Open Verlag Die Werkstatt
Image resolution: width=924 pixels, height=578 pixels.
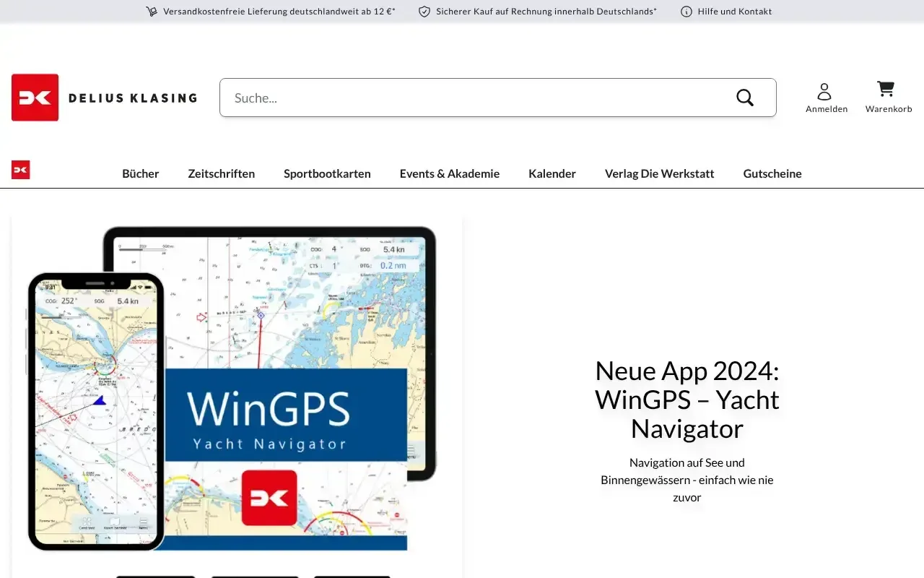pos(659,173)
